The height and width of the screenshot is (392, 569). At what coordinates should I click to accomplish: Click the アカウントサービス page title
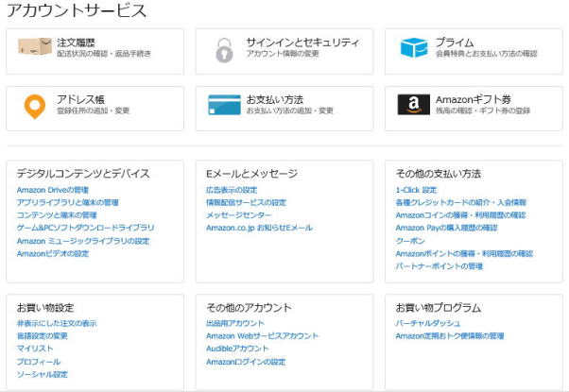[77, 10]
